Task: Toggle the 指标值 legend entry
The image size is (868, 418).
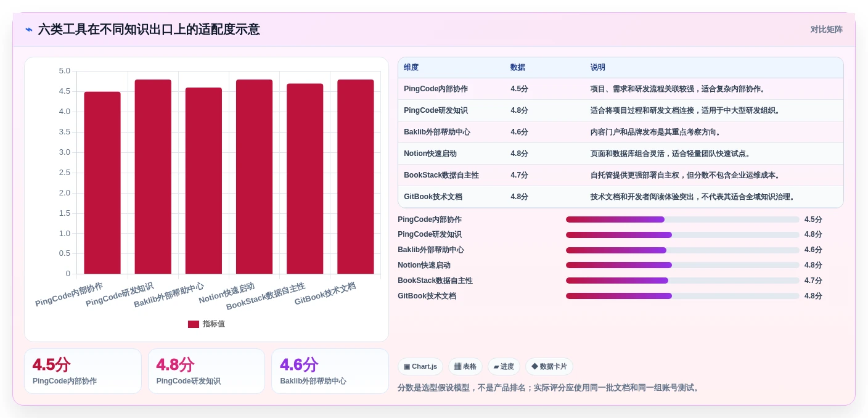Action: (207, 324)
